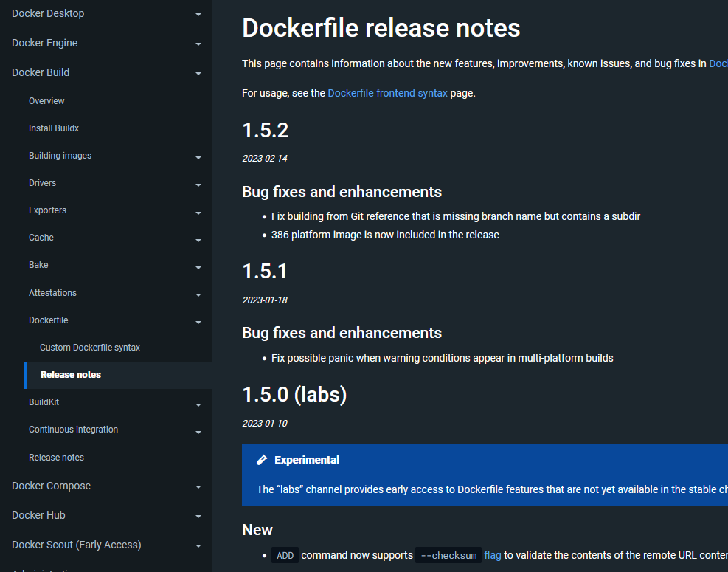The width and height of the screenshot is (728, 572).
Task: Follow the Dockerfile frontend syntax link
Action: 388,93
